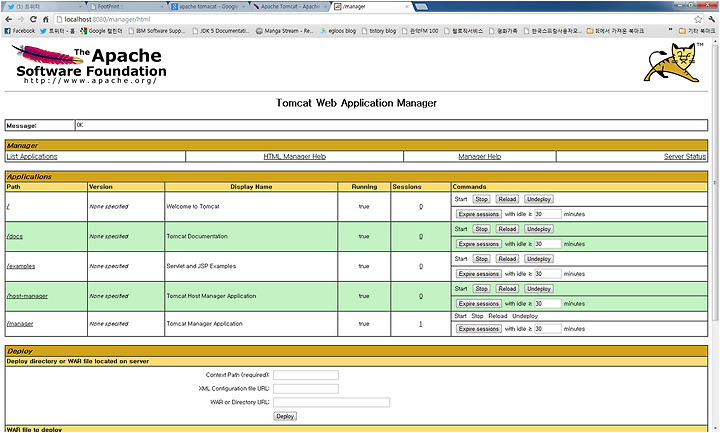
Task: Switch to the Apache Tomcat - Apache tab
Action: 289,6
